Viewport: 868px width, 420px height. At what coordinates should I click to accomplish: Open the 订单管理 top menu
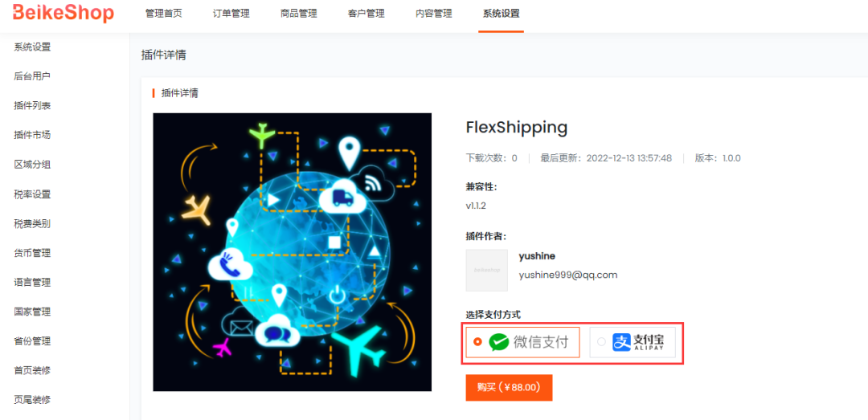(x=231, y=14)
